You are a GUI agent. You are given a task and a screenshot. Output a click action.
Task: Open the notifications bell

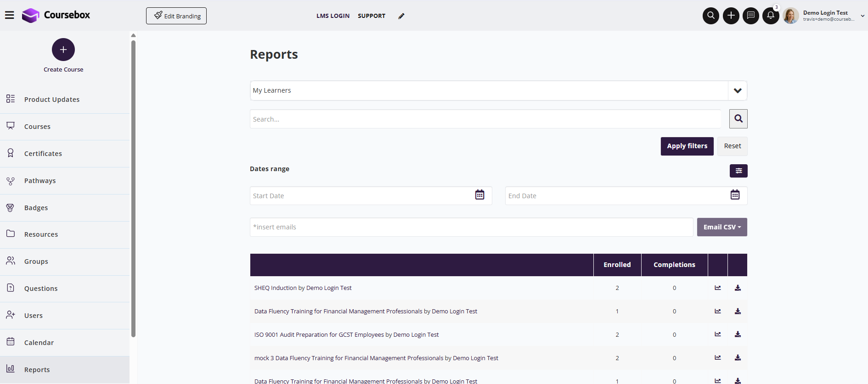771,16
